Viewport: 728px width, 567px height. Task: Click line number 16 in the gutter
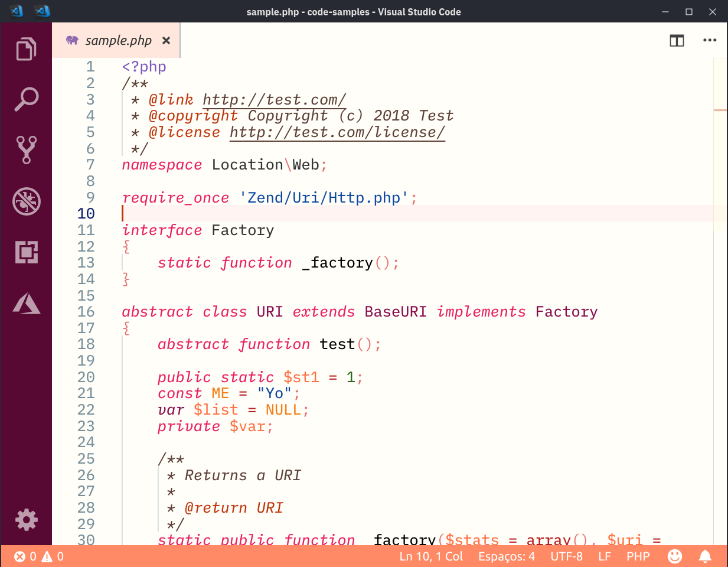[86, 312]
